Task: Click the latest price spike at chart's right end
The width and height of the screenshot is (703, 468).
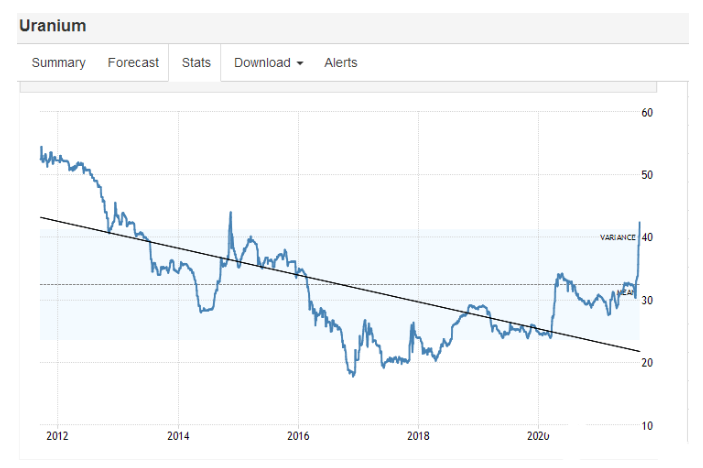Action: [x=639, y=224]
